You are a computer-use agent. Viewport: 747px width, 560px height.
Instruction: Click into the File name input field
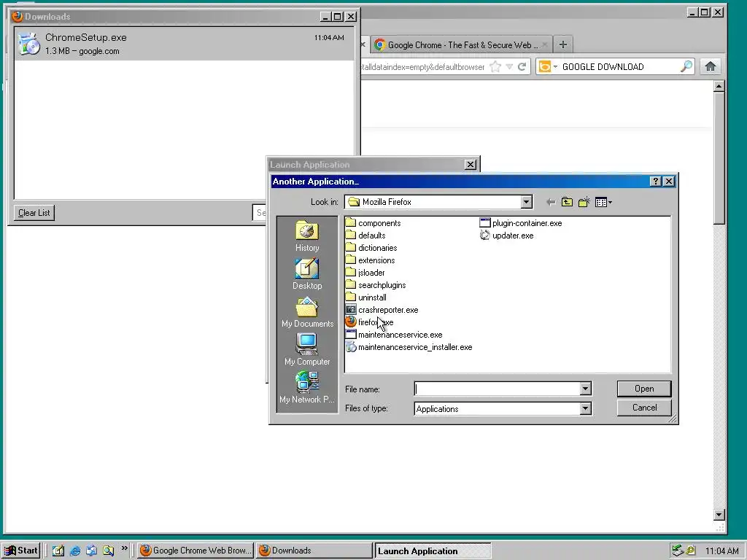point(497,389)
